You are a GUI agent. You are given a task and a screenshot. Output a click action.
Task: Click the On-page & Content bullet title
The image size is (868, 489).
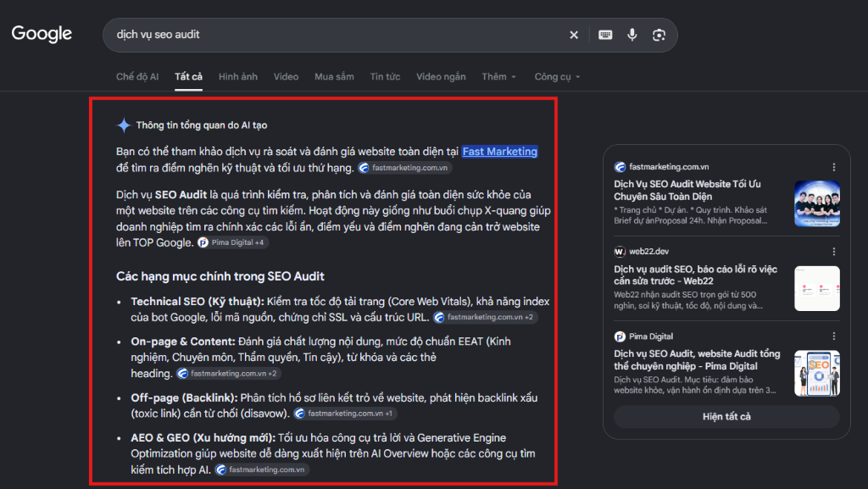click(183, 342)
